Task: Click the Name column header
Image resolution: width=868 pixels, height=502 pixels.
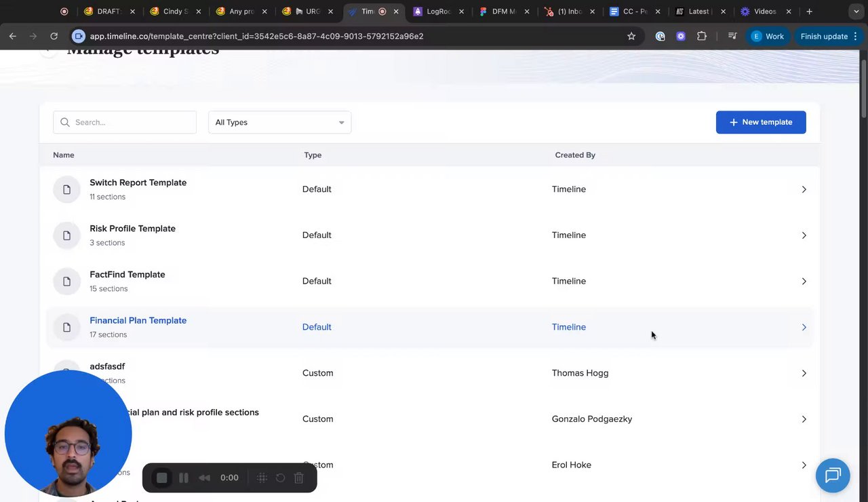Action: click(x=64, y=155)
